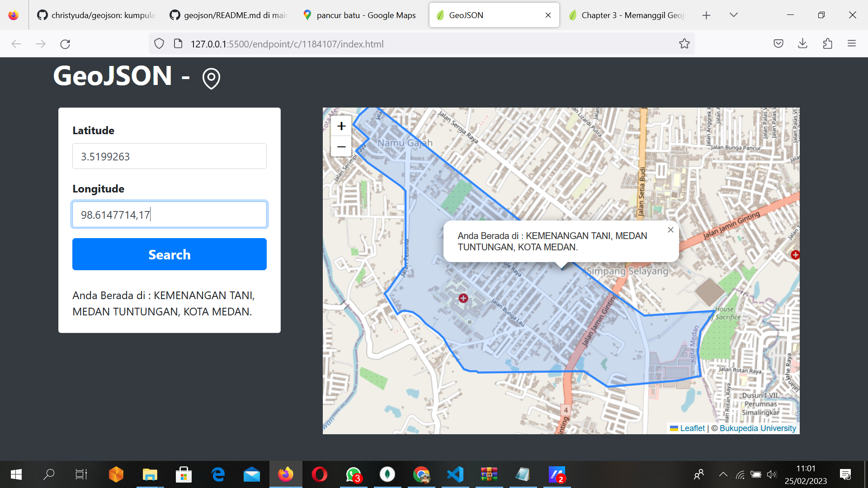868x488 pixels.
Task: Save page to Pocket
Action: (x=778, y=43)
